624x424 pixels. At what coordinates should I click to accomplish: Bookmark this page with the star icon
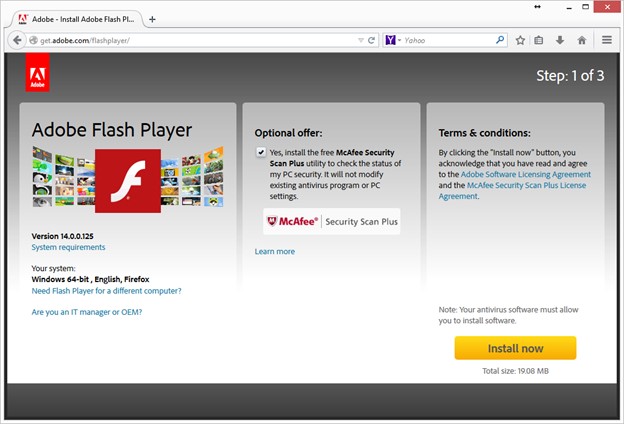coord(520,41)
